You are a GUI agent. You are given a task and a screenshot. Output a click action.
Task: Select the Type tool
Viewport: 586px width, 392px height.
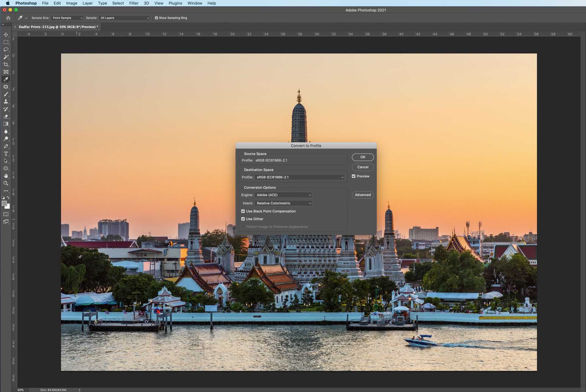tap(6, 154)
